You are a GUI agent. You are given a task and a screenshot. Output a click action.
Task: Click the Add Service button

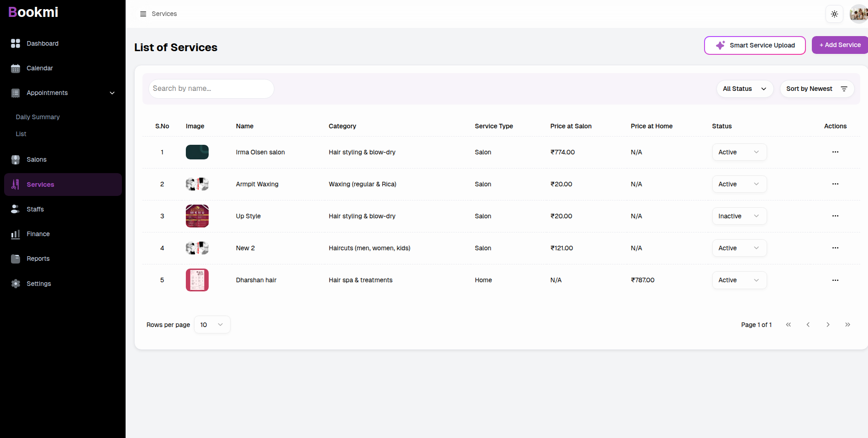pos(840,45)
